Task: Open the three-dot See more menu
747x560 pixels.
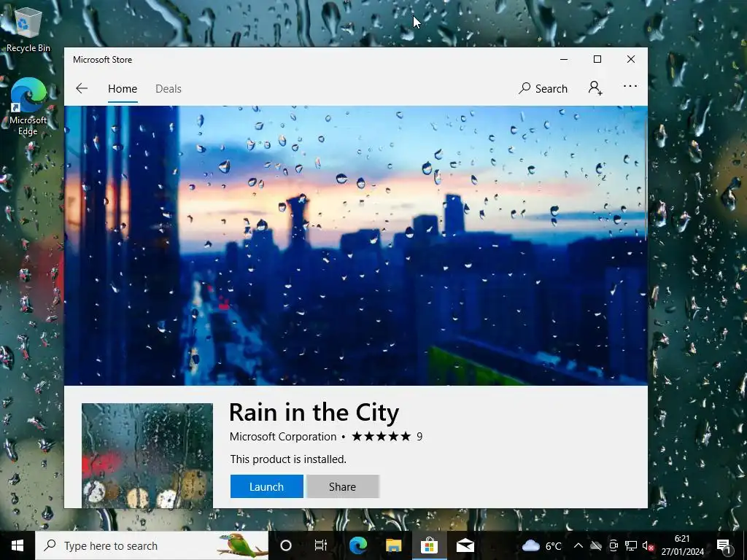Action: 630,86
